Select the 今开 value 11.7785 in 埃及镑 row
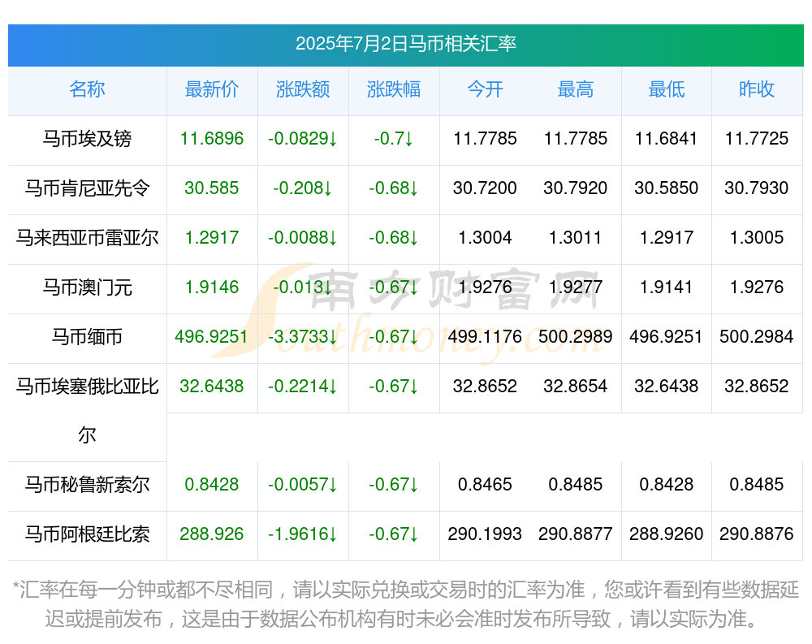Screen dimensions: 812x644 pos(485,139)
